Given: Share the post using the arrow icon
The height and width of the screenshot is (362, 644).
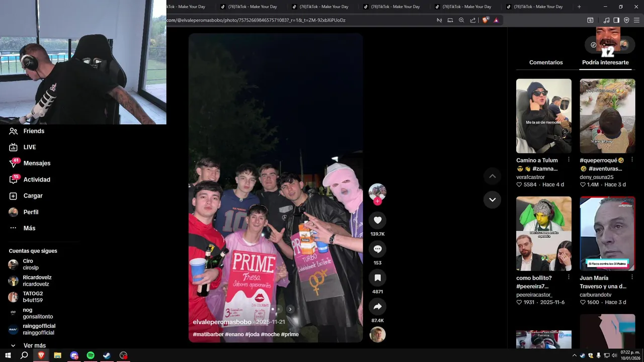Looking at the screenshot, I should 378,307.
